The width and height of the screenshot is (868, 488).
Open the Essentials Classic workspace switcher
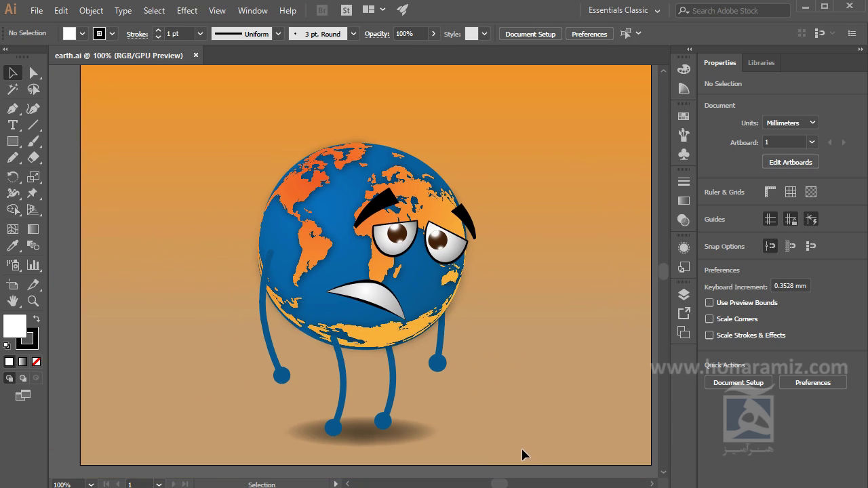624,10
